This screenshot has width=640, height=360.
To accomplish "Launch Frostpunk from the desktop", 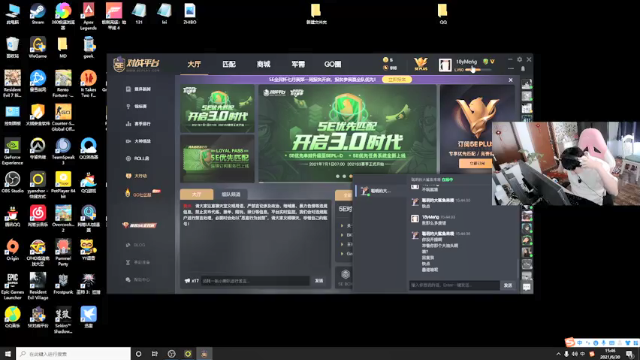I will point(63,283).
